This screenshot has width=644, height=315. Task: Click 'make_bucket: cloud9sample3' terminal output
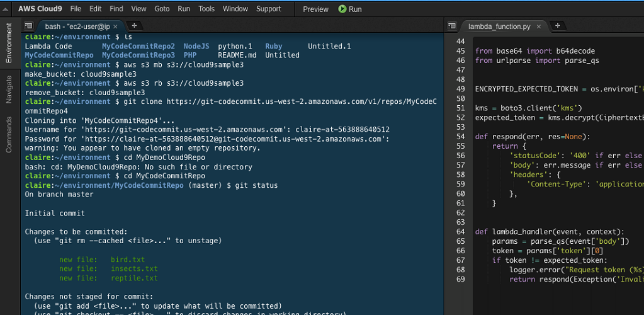coord(81,74)
